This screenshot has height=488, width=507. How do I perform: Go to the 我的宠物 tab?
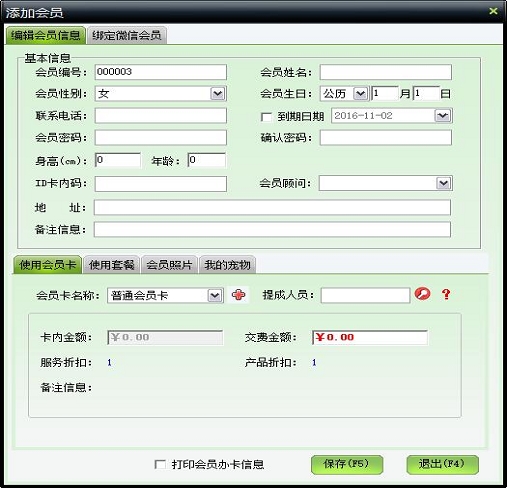(x=227, y=265)
